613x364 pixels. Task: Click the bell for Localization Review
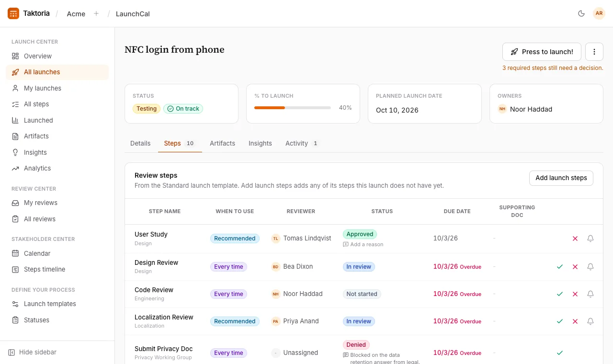click(x=590, y=321)
